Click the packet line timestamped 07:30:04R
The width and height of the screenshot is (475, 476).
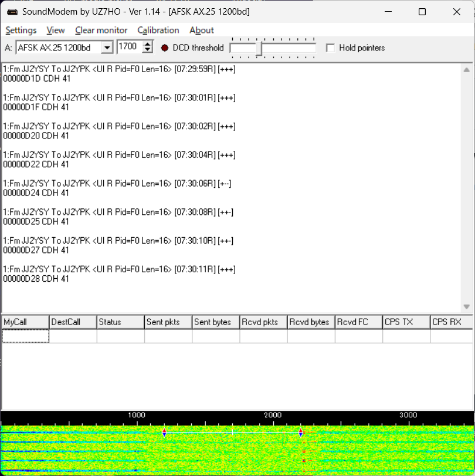click(119, 155)
